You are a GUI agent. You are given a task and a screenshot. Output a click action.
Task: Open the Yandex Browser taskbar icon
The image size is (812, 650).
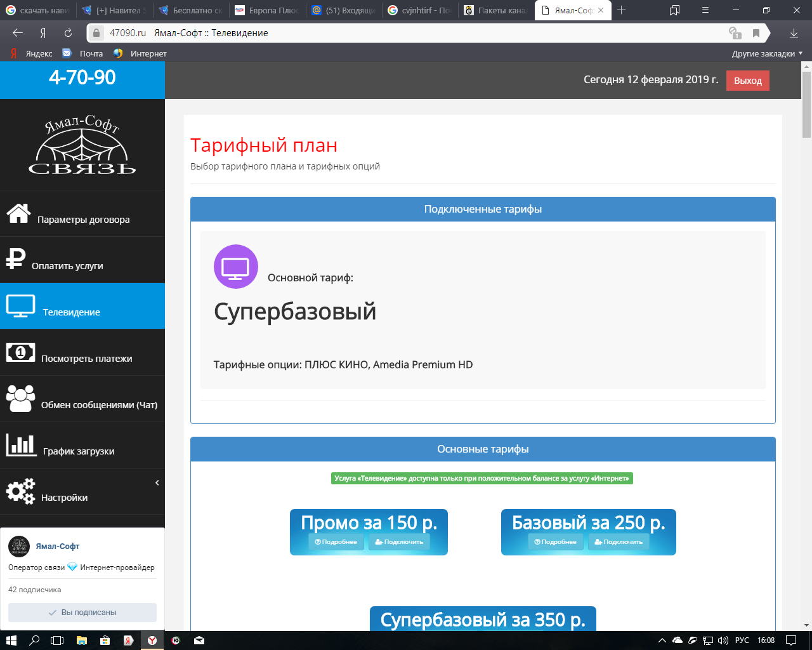152,640
